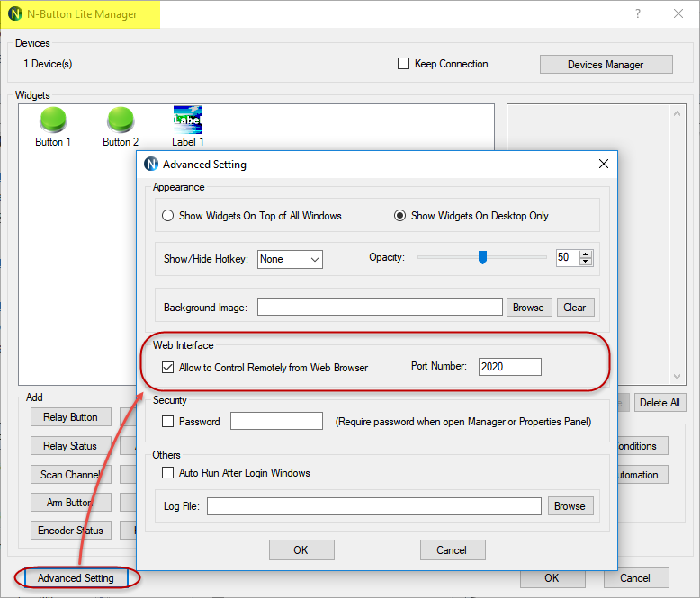700x598 pixels.
Task: Add a Relay Status widget
Action: [70, 446]
